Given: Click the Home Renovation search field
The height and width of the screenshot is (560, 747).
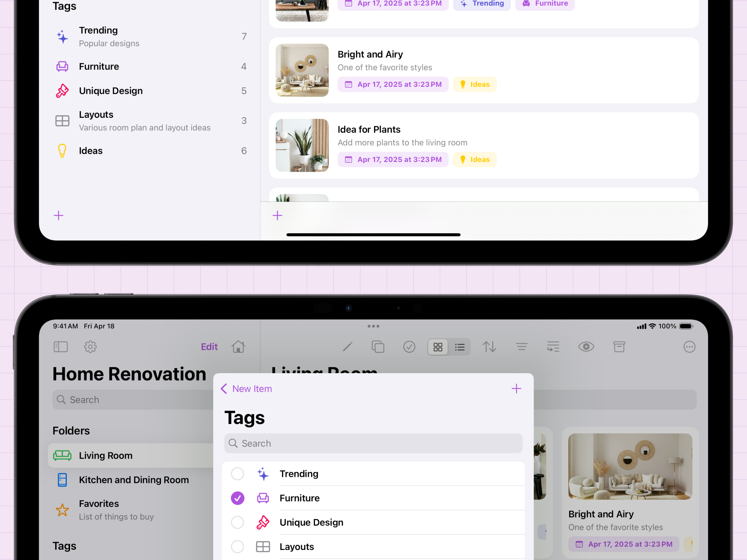Looking at the screenshot, I should (133, 400).
